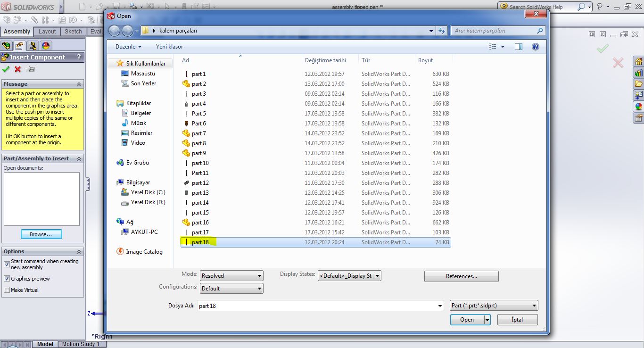Click the References... button

(461, 276)
